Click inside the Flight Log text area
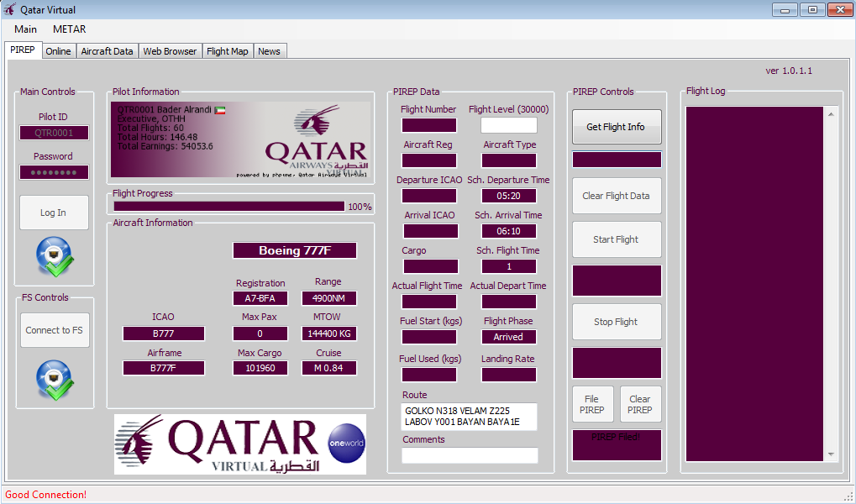Image resolution: width=856 pixels, height=504 pixels. tap(754, 284)
